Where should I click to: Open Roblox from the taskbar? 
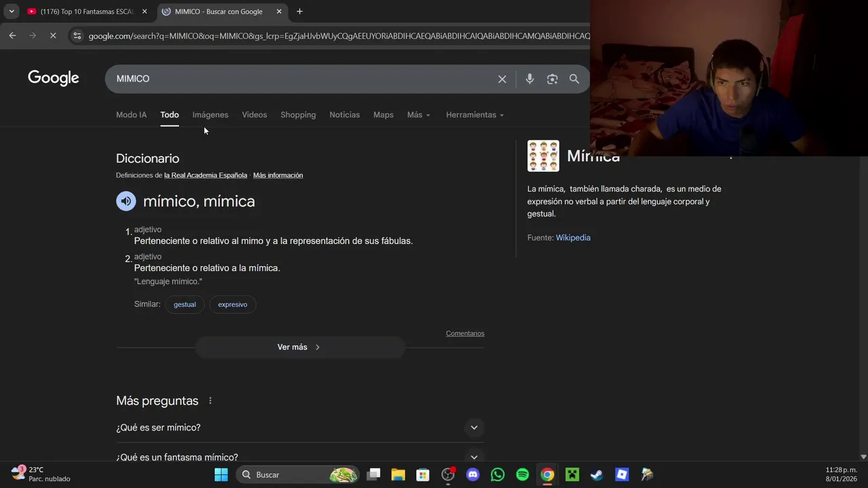(x=622, y=474)
